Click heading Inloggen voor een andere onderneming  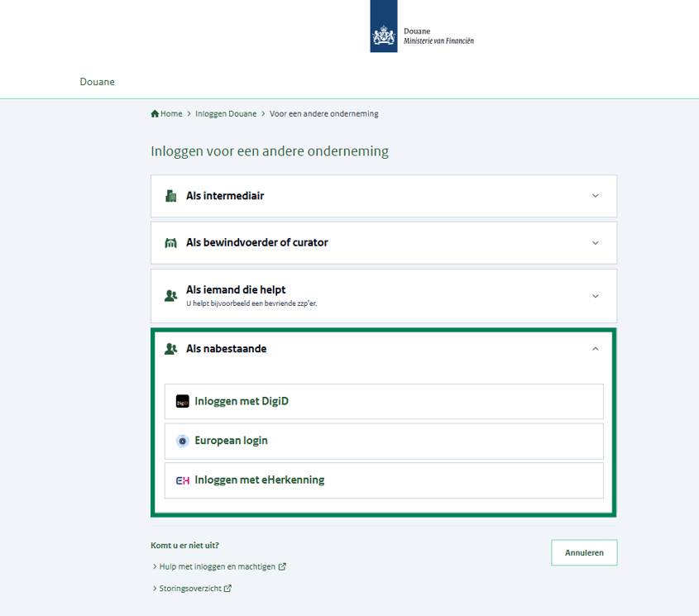pos(270,151)
